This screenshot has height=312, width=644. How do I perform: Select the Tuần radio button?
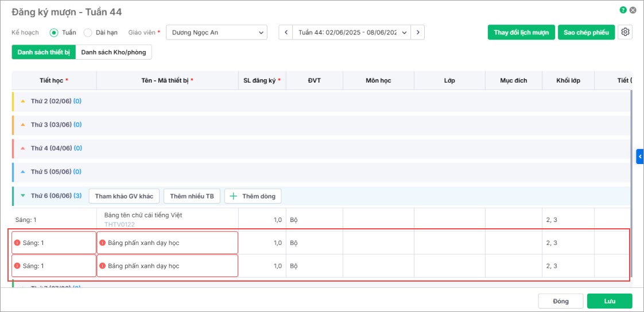point(54,33)
